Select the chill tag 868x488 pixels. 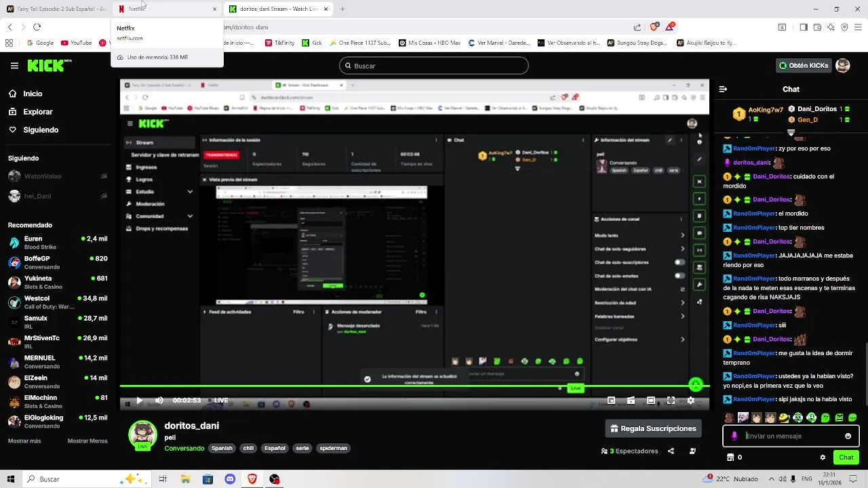[248, 448]
